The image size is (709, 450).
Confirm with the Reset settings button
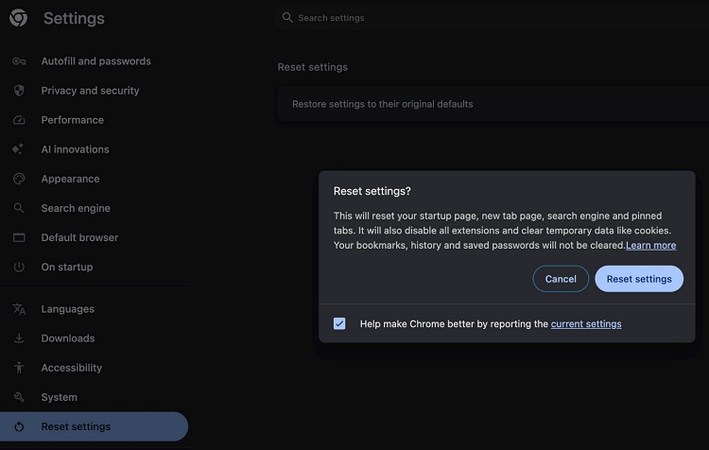(639, 279)
